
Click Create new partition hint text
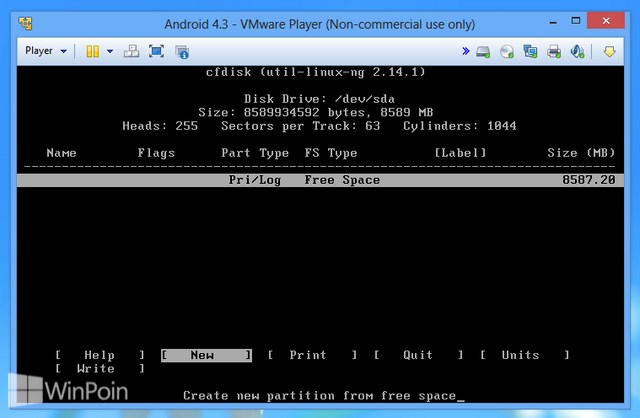point(320,396)
